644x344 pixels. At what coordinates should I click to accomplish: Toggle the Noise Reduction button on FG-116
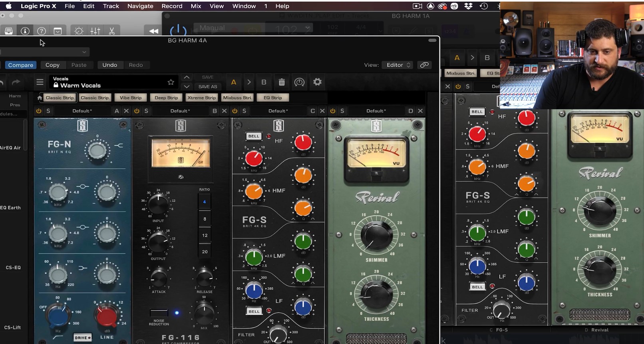pyautogui.click(x=159, y=313)
